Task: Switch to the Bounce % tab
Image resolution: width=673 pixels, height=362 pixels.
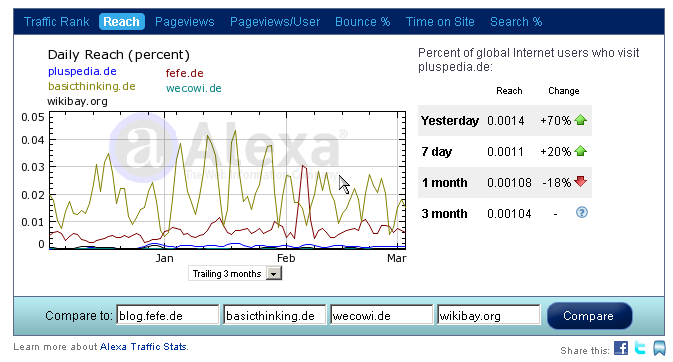Action: pyautogui.click(x=362, y=22)
